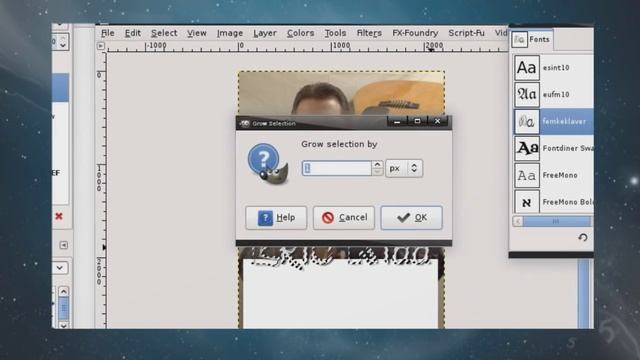Open the View menu
The height and width of the screenshot is (360, 640).
197,33
